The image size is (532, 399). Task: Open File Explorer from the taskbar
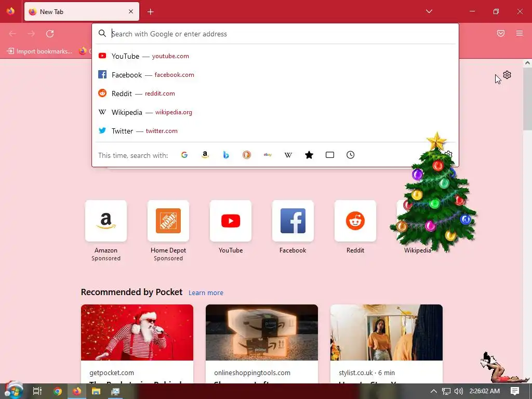pyautogui.click(x=96, y=391)
